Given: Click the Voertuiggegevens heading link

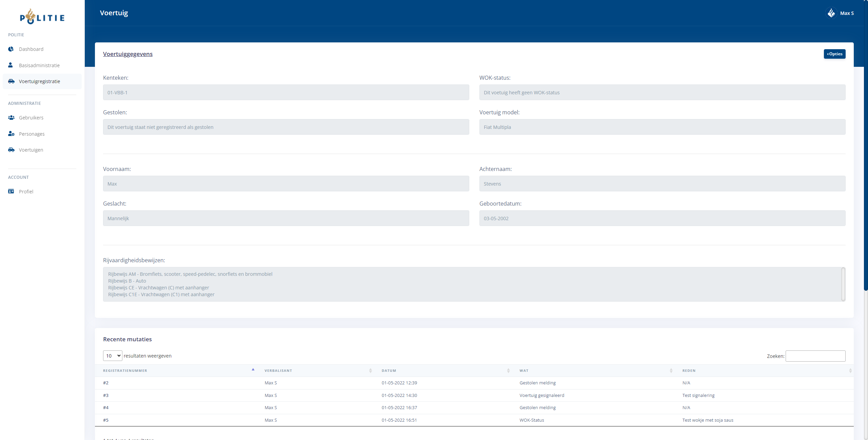Looking at the screenshot, I should click(128, 54).
